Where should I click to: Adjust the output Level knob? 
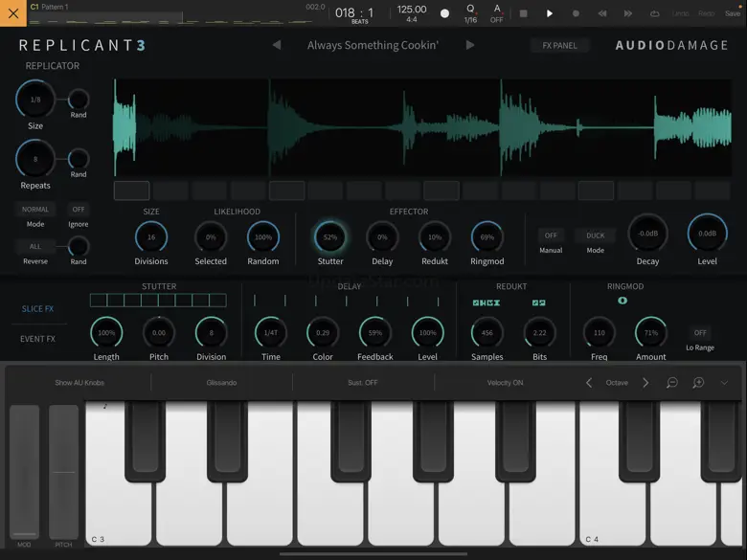[707, 233]
